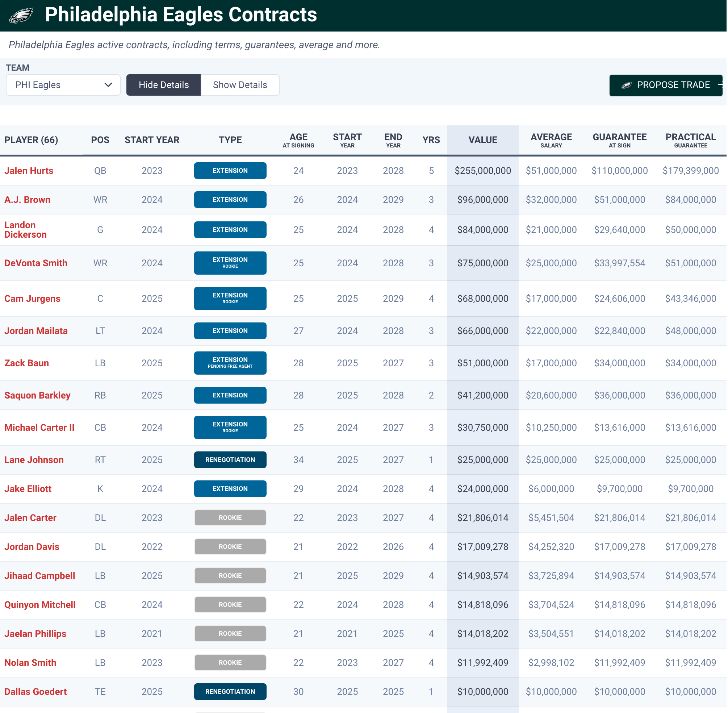Viewport: 728px width, 713px height.
Task: Open Saquon Barkley player page
Action: click(37, 395)
